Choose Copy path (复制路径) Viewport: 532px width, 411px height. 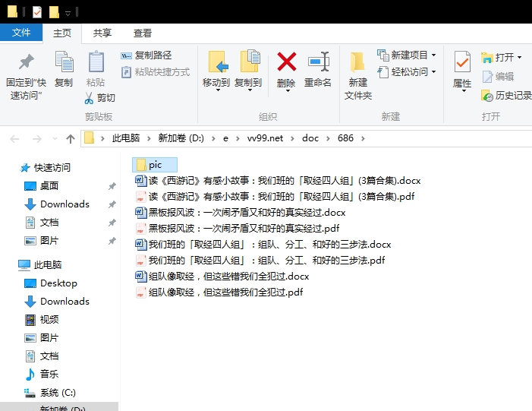pyautogui.click(x=146, y=55)
